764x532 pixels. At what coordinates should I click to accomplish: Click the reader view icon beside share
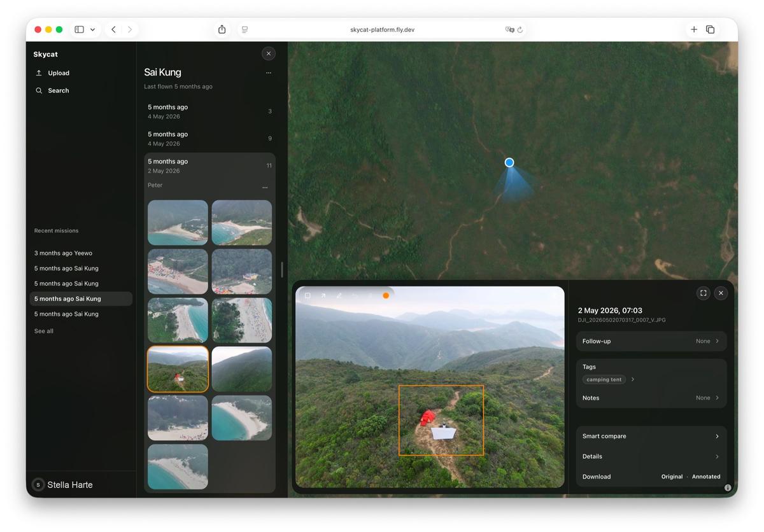(244, 29)
